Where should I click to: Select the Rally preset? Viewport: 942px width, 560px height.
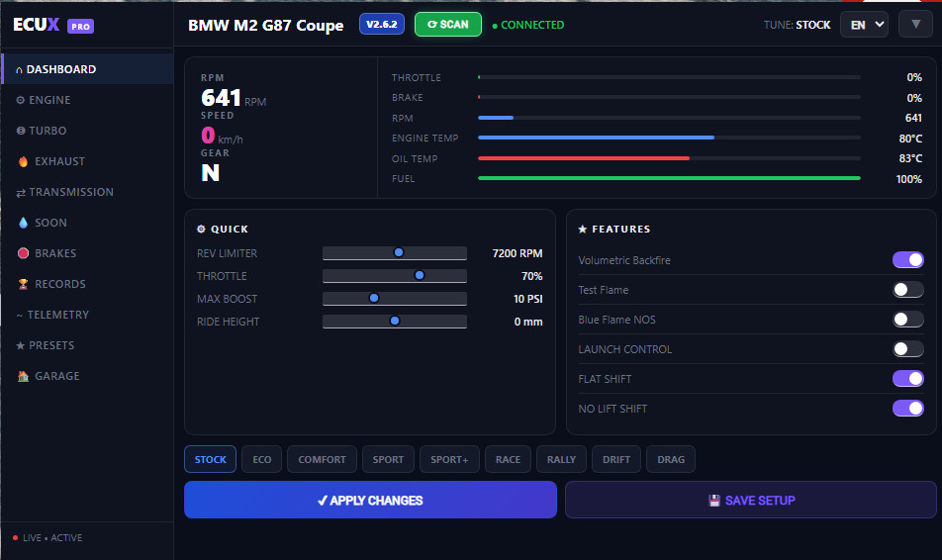click(x=562, y=459)
